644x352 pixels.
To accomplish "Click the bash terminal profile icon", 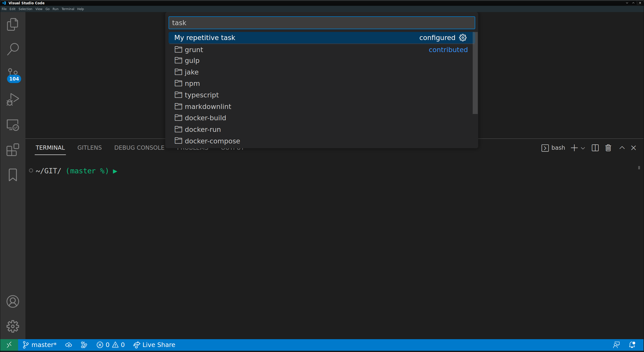I will (545, 148).
